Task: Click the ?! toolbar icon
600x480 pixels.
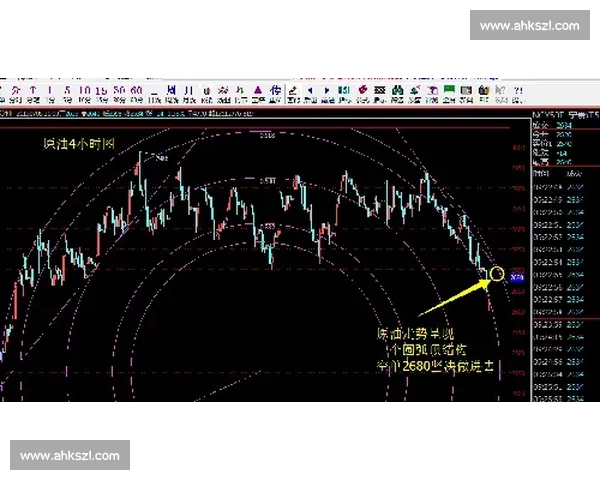Action: click(518, 94)
